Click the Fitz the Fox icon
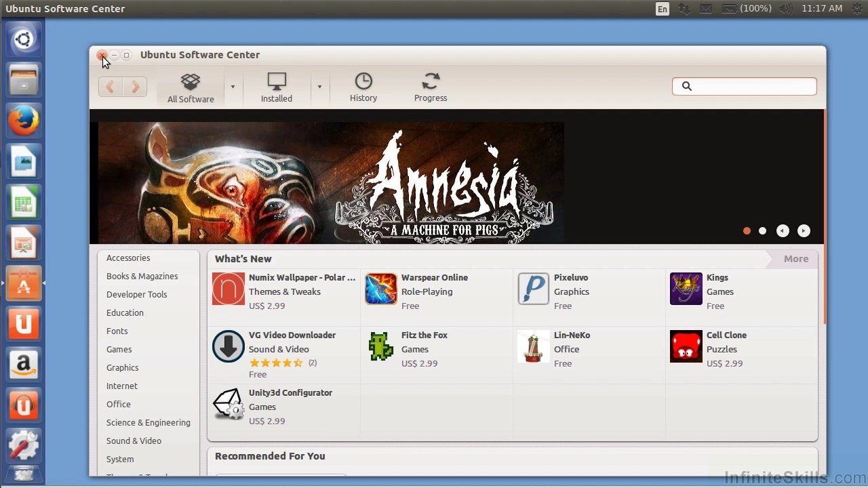The image size is (868, 488). coord(381,346)
